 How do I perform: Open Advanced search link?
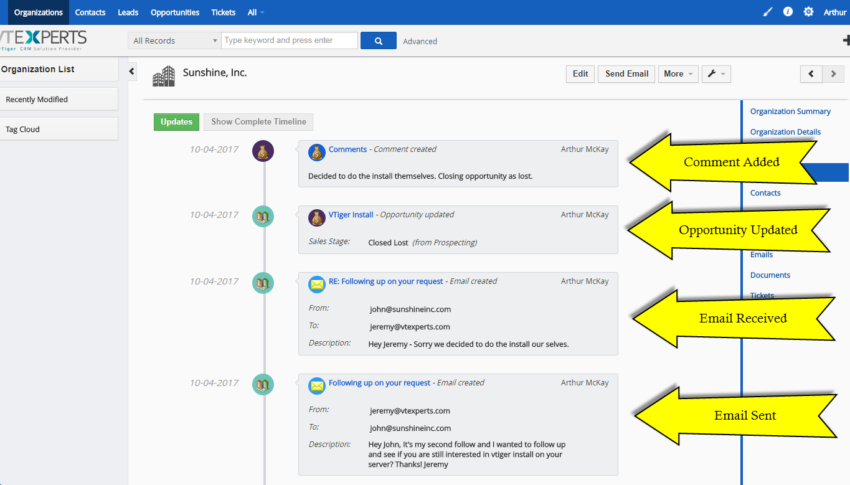pos(420,41)
